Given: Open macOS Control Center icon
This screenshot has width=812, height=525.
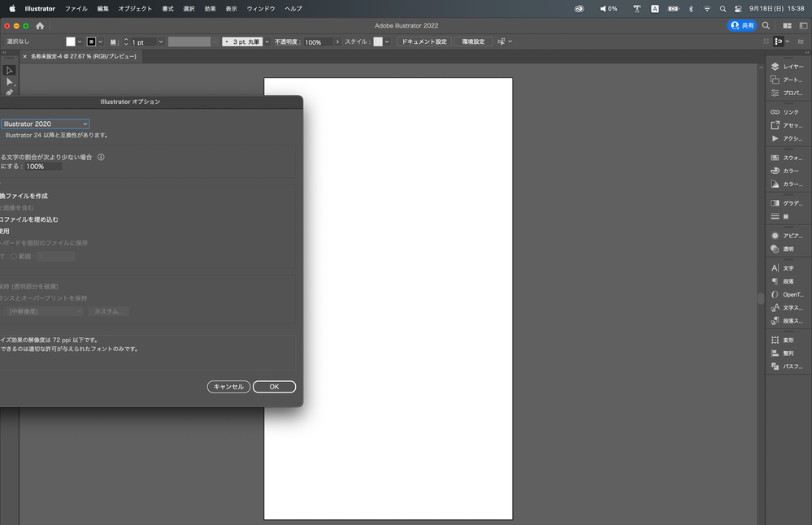Looking at the screenshot, I should coord(738,9).
